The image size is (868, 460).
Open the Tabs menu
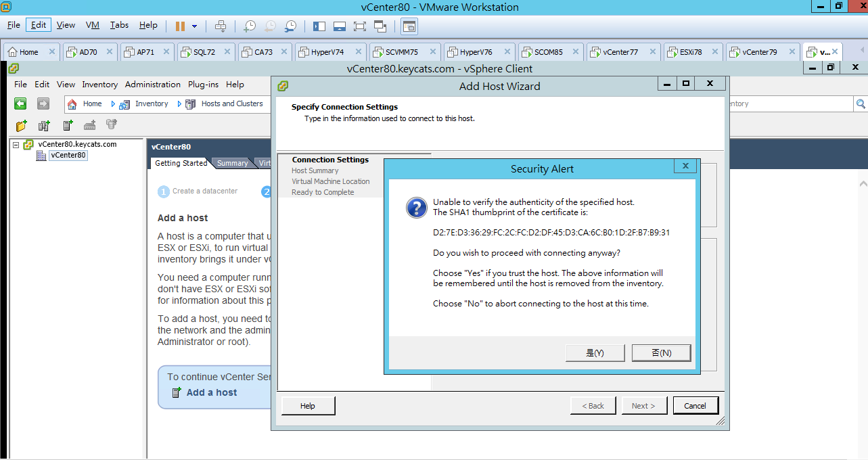[119, 25]
